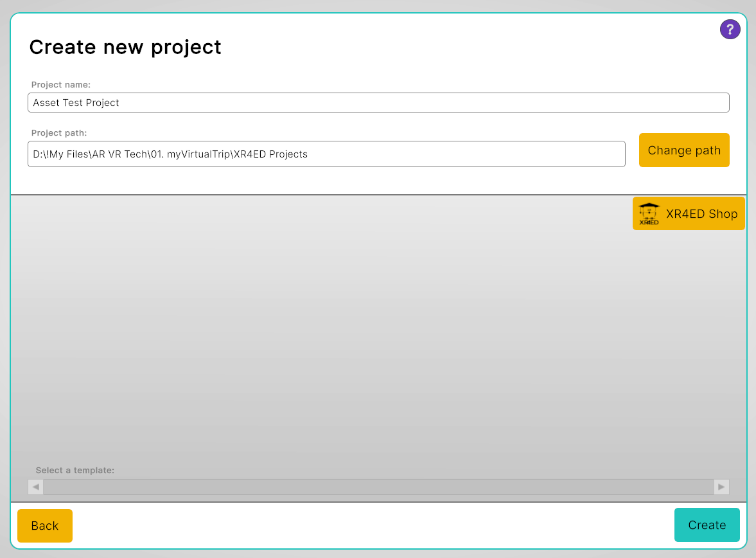Click the template horizontal scrollbar track

pyautogui.click(x=378, y=487)
